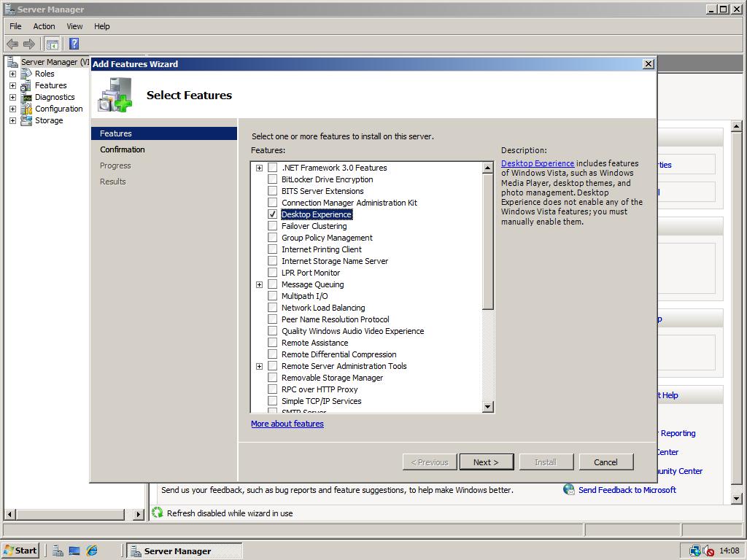Click the muted volume tray icon
This screenshot has height=560, width=747.
[x=709, y=551]
